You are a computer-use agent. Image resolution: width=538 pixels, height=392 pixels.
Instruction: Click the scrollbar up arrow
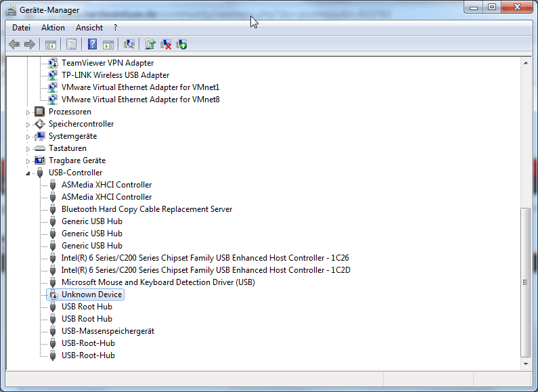point(526,63)
